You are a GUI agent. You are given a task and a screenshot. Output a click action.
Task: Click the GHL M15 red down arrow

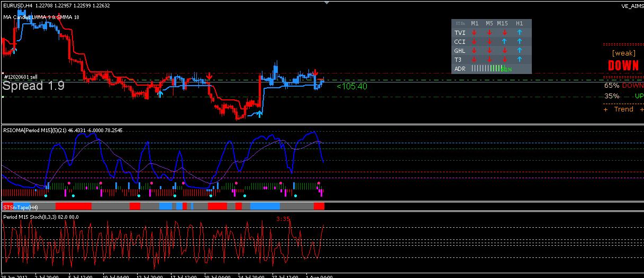point(504,51)
